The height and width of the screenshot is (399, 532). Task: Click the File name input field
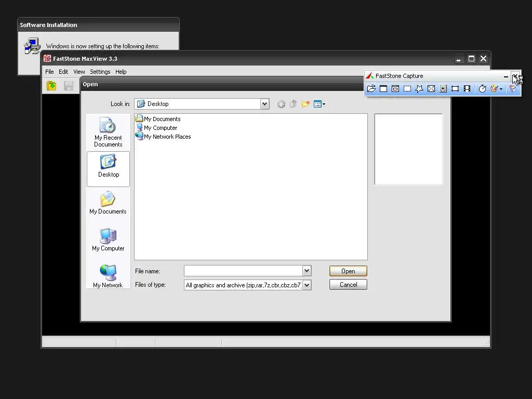click(243, 271)
